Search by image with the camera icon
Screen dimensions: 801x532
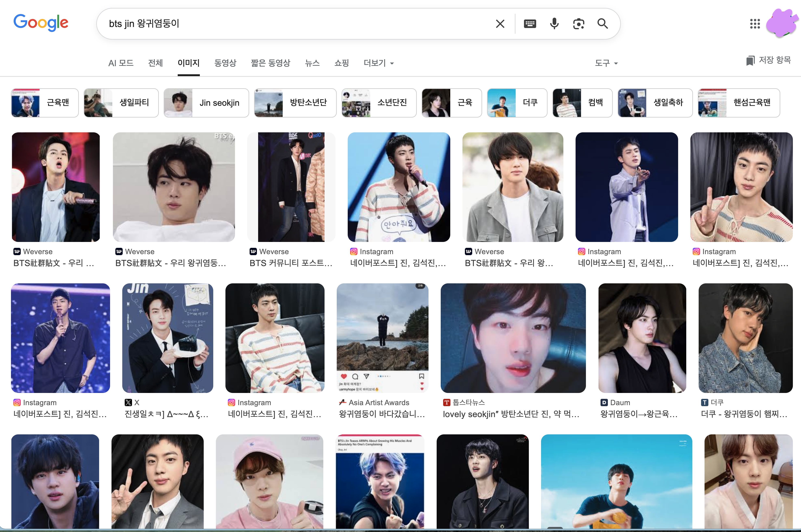point(579,24)
